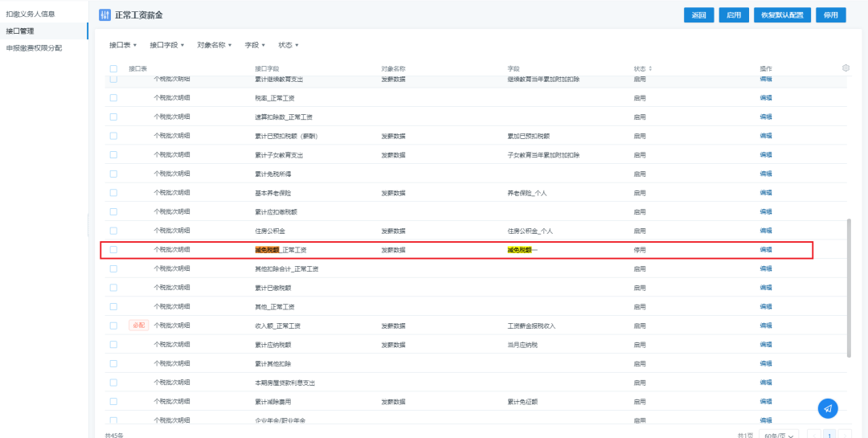
Task: Click the 共45条 total count text
Action: [x=113, y=436]
